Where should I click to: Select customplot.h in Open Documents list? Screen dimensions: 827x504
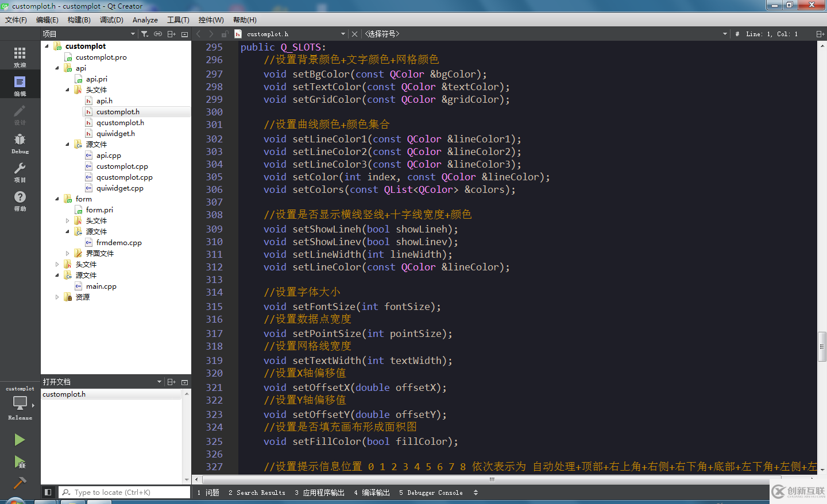(112, 394)
